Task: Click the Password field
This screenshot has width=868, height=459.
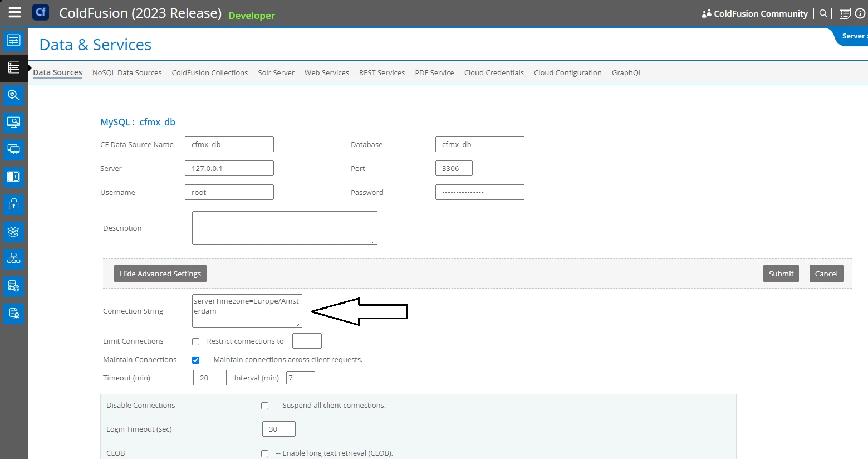Action: point(480,192)
